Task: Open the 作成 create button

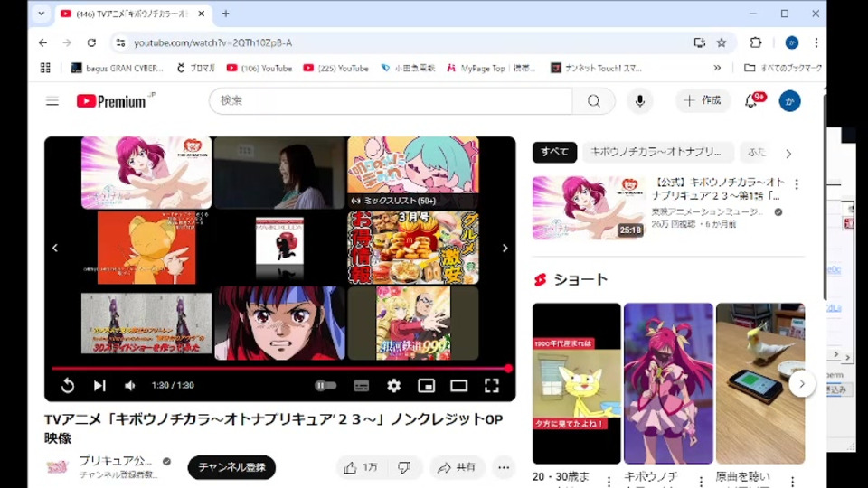Action: (x=703, y=100)
